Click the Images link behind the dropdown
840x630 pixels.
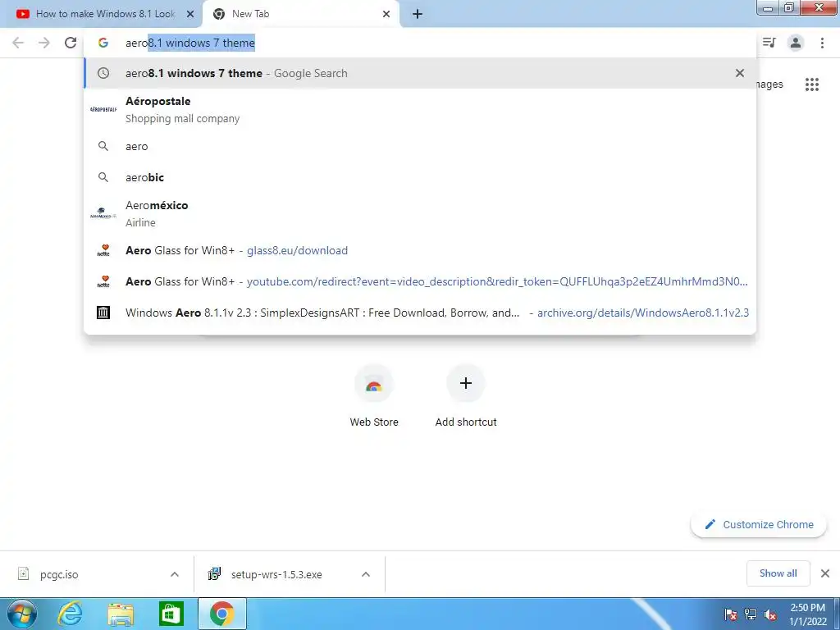[x=770, y=84]
